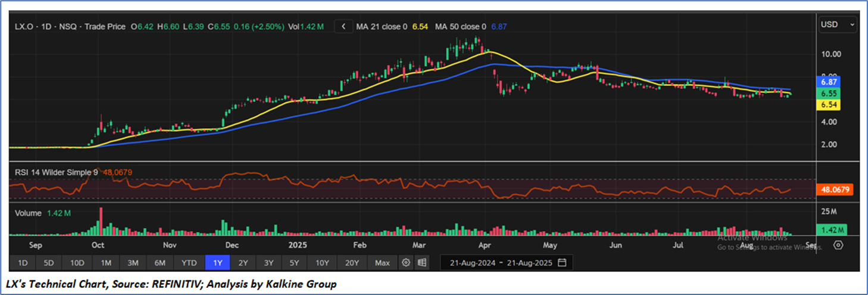This screenshot has height=295, width=868.
Task: Switch to YTD time range
Action: pos(189,263)
